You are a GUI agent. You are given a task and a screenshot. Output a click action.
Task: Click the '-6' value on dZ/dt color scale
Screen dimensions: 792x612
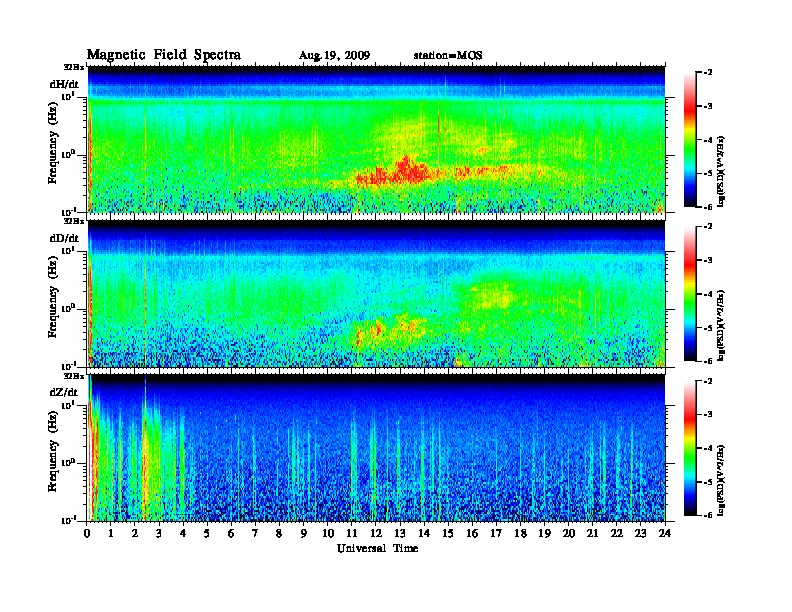(x=708, y=516)
